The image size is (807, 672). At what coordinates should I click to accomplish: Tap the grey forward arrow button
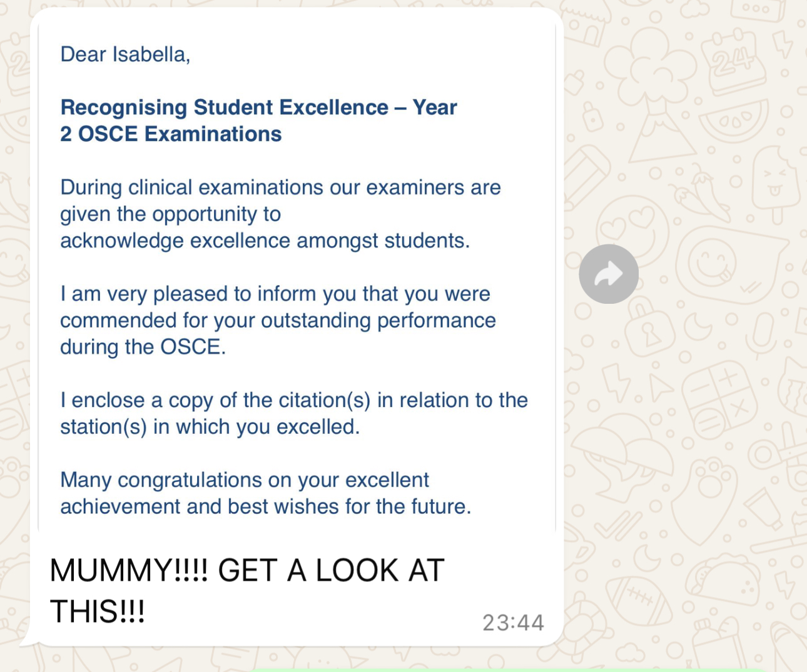(x=608, y=274)
